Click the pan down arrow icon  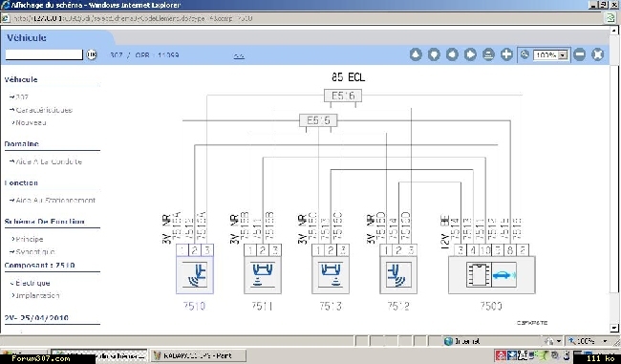coord(434,54)
